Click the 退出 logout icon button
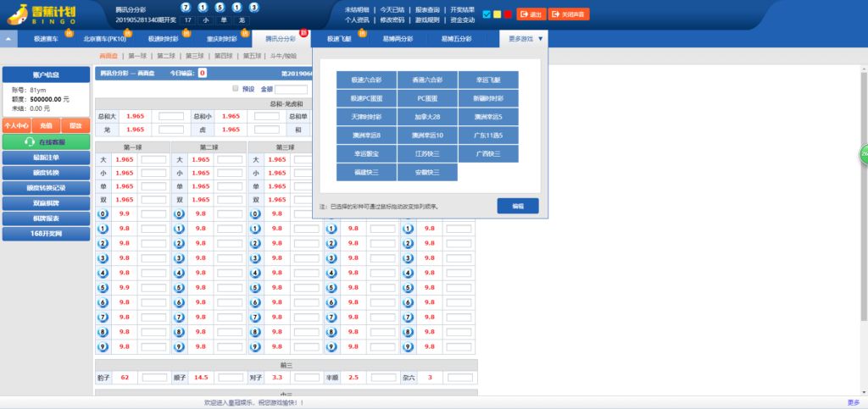 coord(530,14)
